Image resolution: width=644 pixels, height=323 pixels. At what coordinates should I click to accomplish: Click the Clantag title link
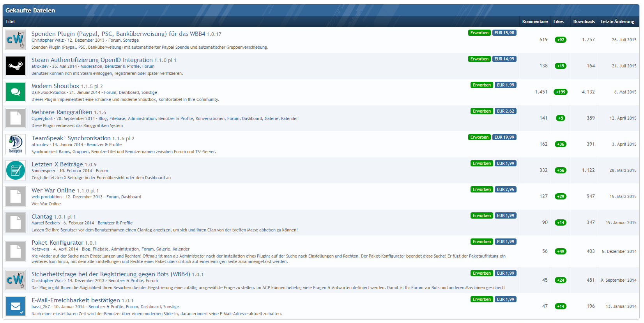click(x=42, y=217)
